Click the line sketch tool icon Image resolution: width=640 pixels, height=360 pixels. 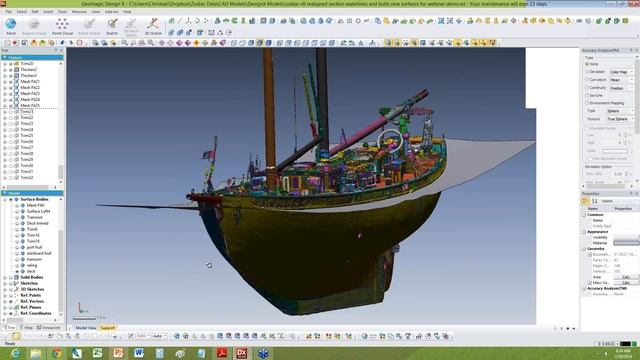pos(180,20)
